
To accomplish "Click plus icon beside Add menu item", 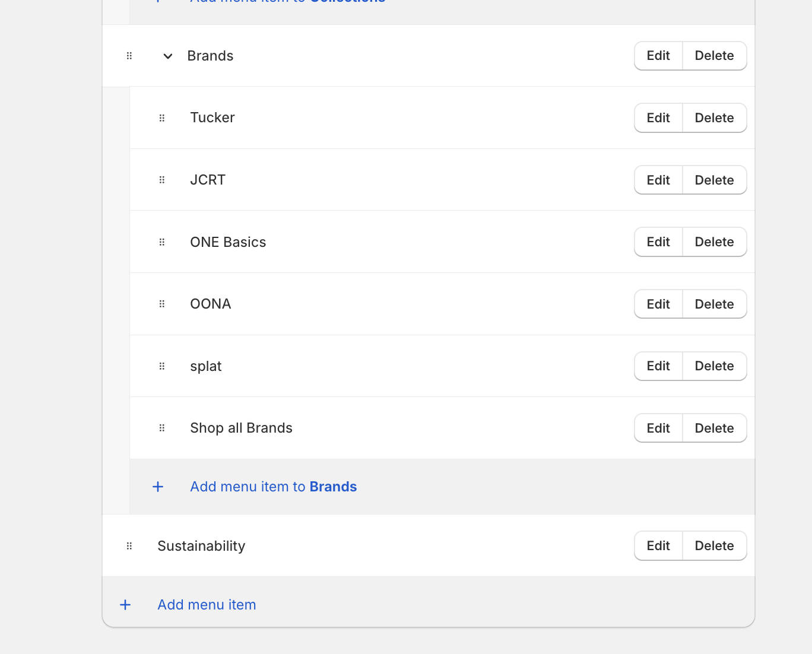I will point(125,605).
